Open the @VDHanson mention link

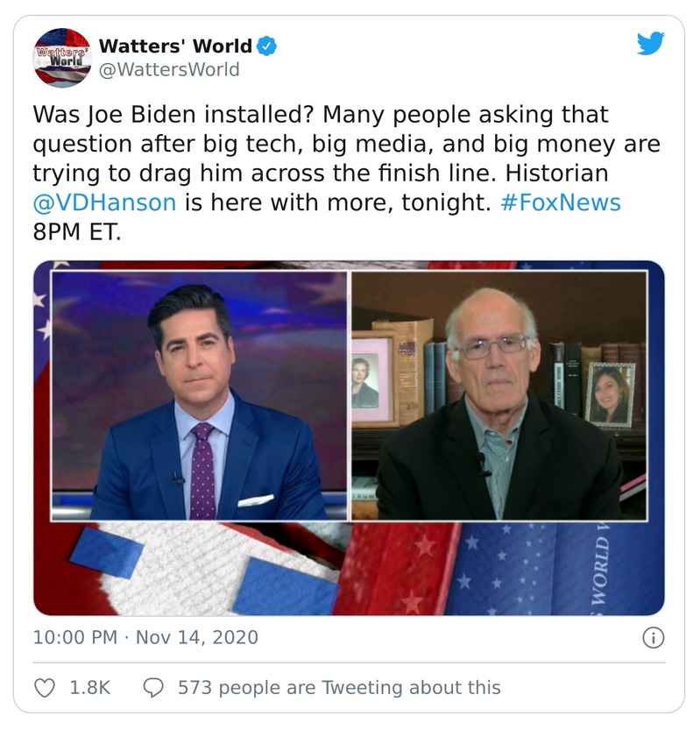point(104,202)
